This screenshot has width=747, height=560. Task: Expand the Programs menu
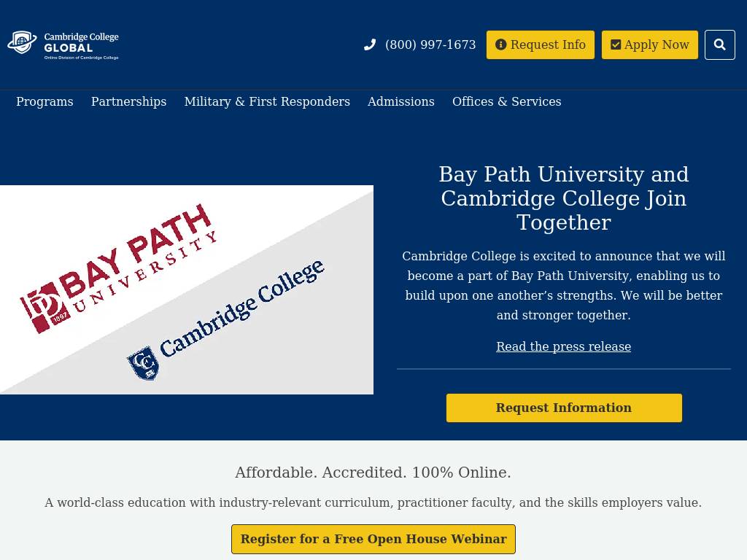pos(44,101)
